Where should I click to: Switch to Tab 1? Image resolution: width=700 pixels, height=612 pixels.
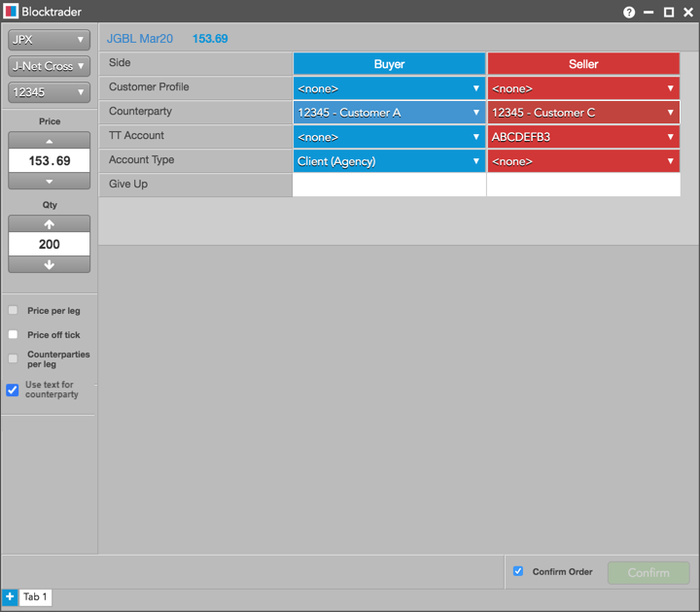(35, 597)
